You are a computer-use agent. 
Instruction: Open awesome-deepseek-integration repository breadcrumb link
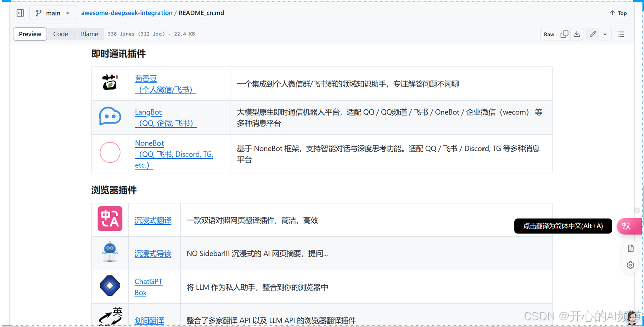point(127,13)
